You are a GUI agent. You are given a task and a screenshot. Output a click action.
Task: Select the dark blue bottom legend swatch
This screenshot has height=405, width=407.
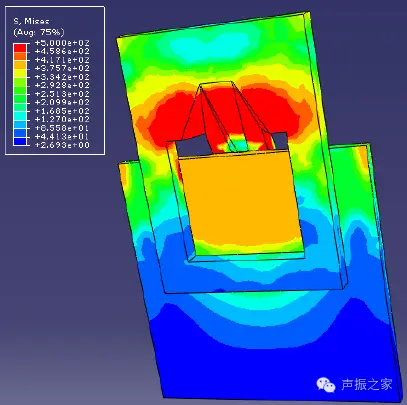coord(20,141)
